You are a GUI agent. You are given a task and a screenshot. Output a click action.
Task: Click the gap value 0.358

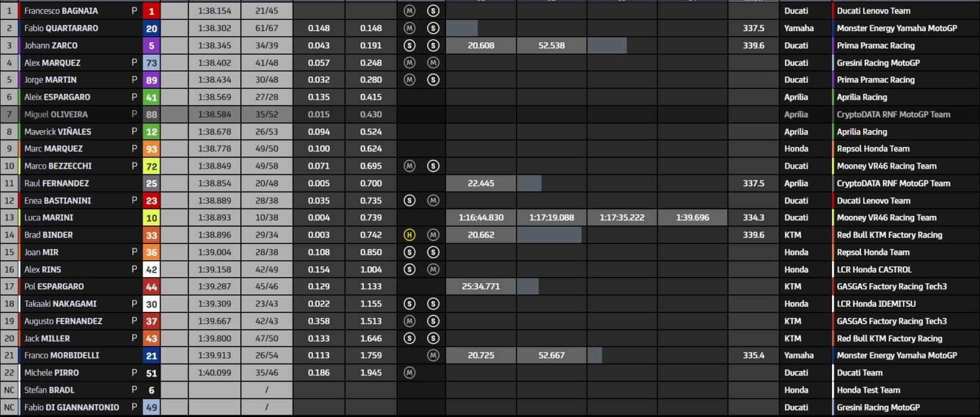click(x=319, y=321)
